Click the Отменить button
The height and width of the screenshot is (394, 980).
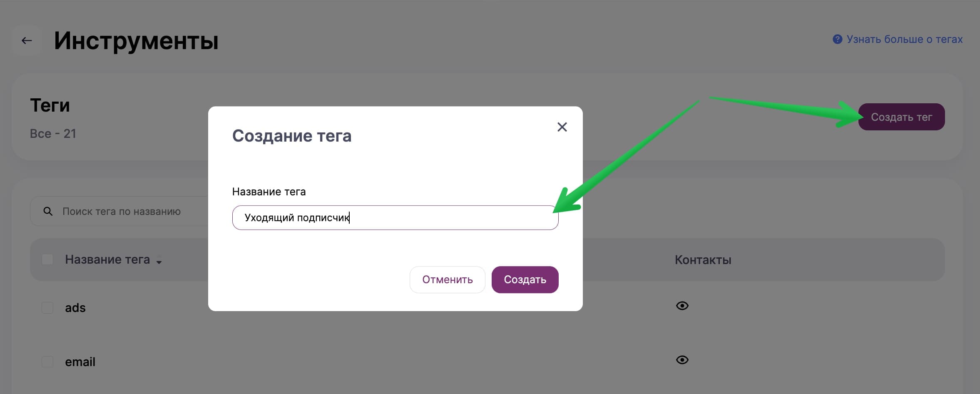click(x=448, y=279)
